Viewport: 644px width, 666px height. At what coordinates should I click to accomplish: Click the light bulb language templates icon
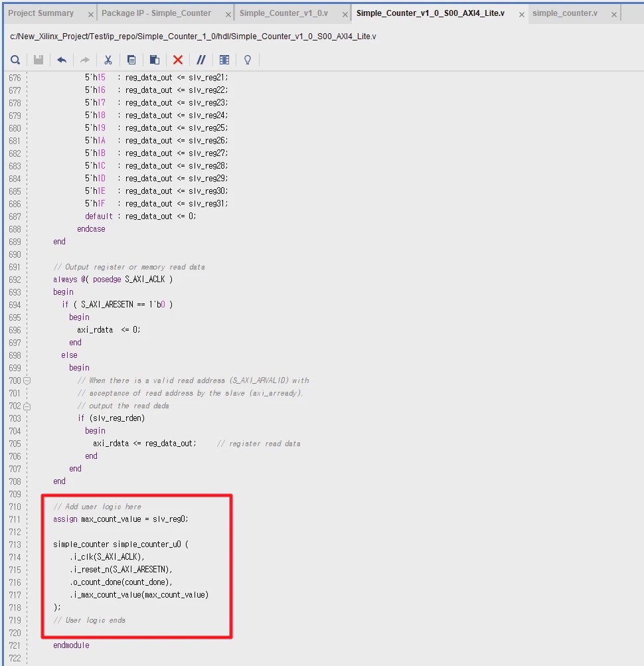pyautogui.click(x=247, y=60)
